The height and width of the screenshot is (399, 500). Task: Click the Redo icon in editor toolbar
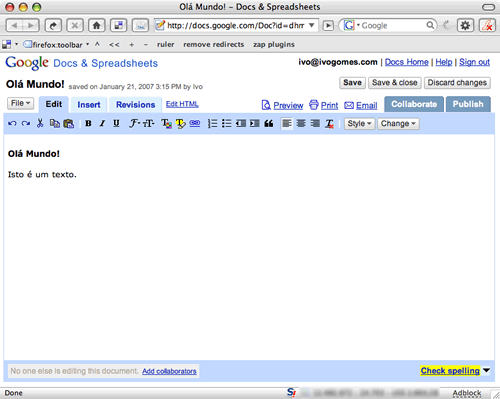[26, 124]
